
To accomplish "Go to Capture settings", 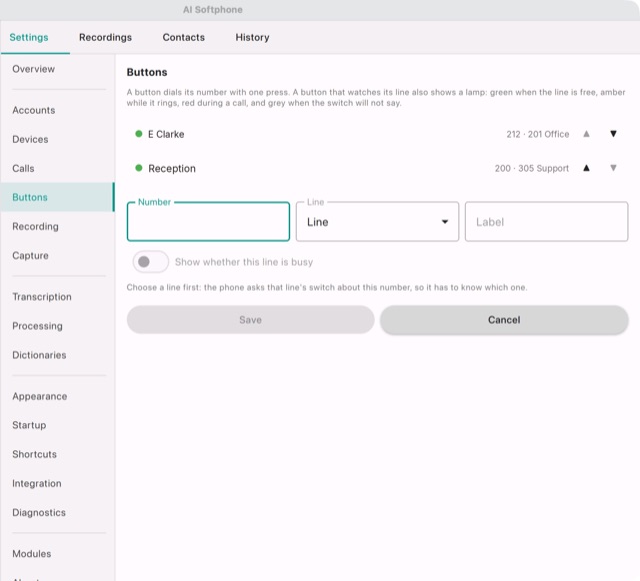I will [x=58, y=256].
